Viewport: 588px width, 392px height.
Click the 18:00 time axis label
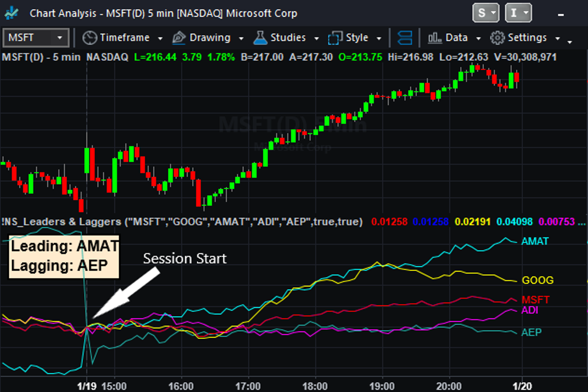pyautogui.click(x=315, y=386)
